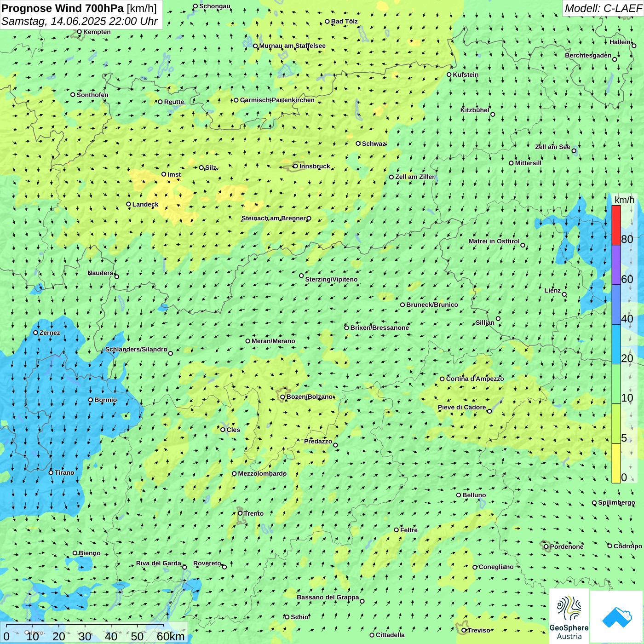This screenshot has height=644, width=644.
Task: Select the "Tirano" label
Action: point(64,472)
